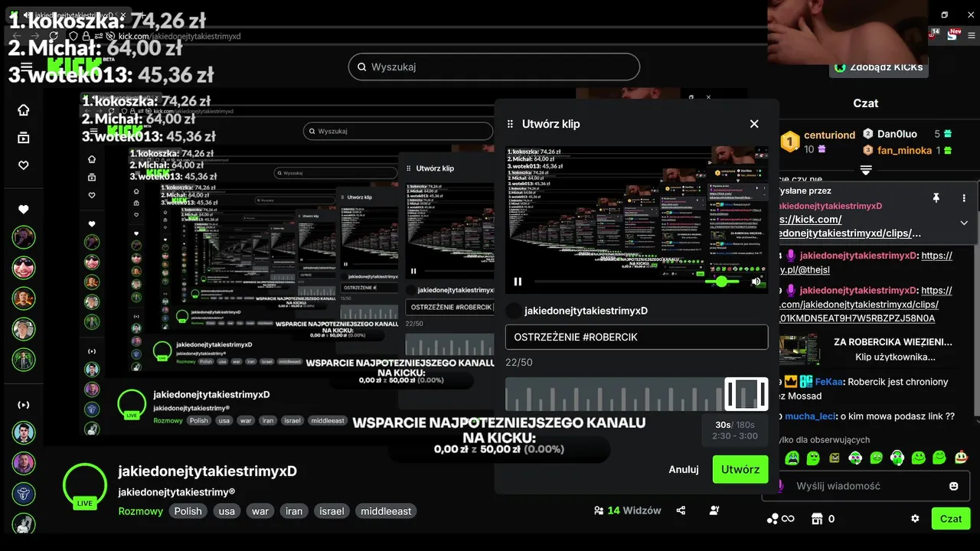
Task: Expand the pinned message chevron
Action: 964,223
